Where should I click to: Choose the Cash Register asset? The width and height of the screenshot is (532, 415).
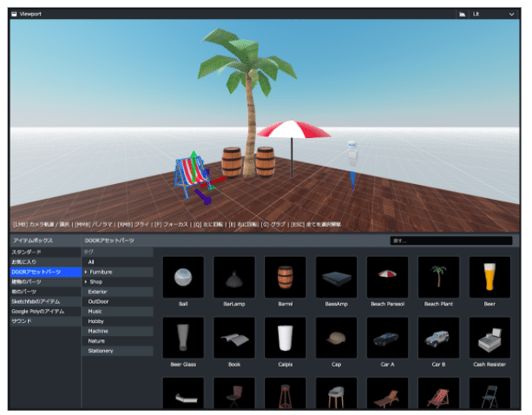[489, 338]
